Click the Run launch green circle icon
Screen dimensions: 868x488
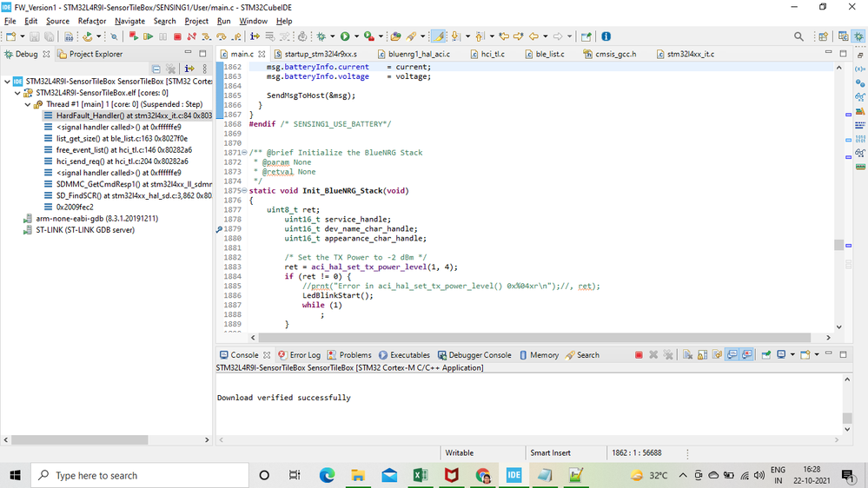point(345,36)
